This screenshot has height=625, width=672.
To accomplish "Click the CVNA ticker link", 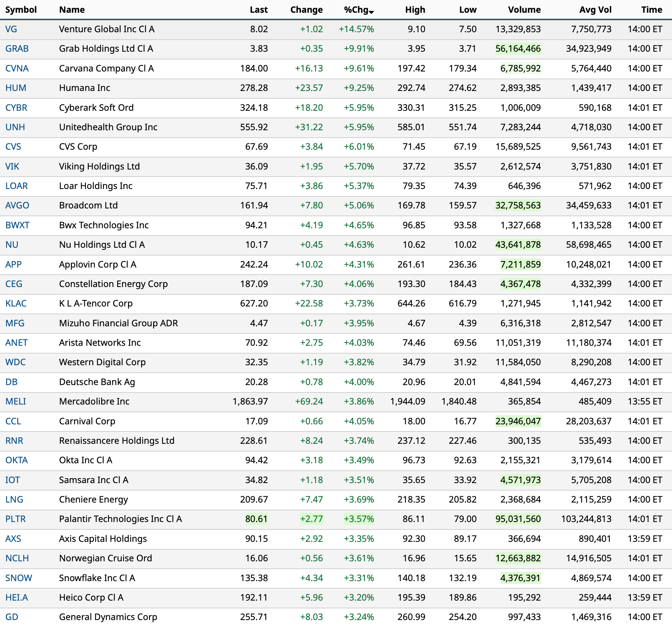I will point(17,68).
